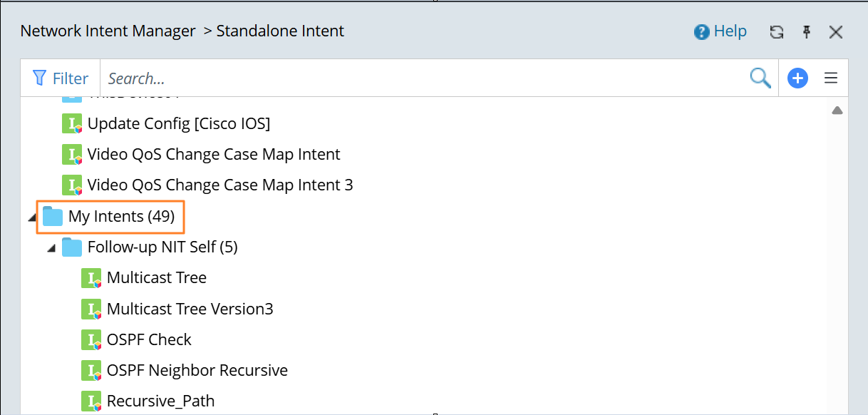Open the Help link
This screenshot has height=415, width=868.
click(720, 31)
